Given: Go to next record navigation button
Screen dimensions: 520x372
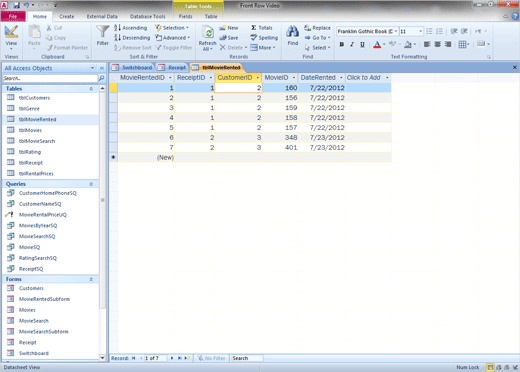Looking at the screenshot, I should [172, 358].
